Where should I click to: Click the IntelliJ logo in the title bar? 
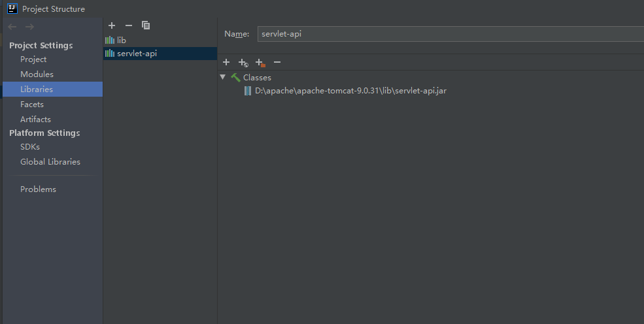click(x=12, y=8)
